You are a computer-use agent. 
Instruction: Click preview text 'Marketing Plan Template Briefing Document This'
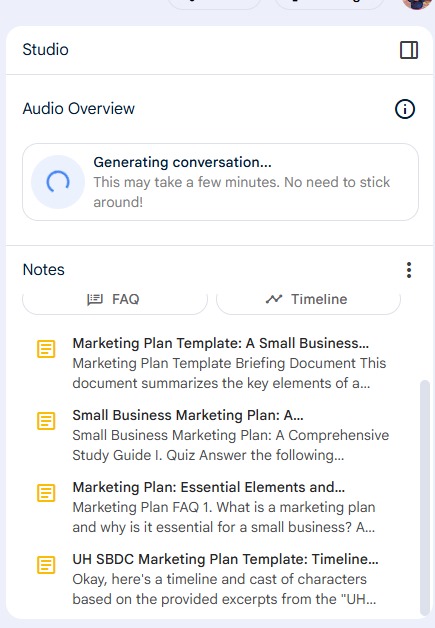click(229, 363)
